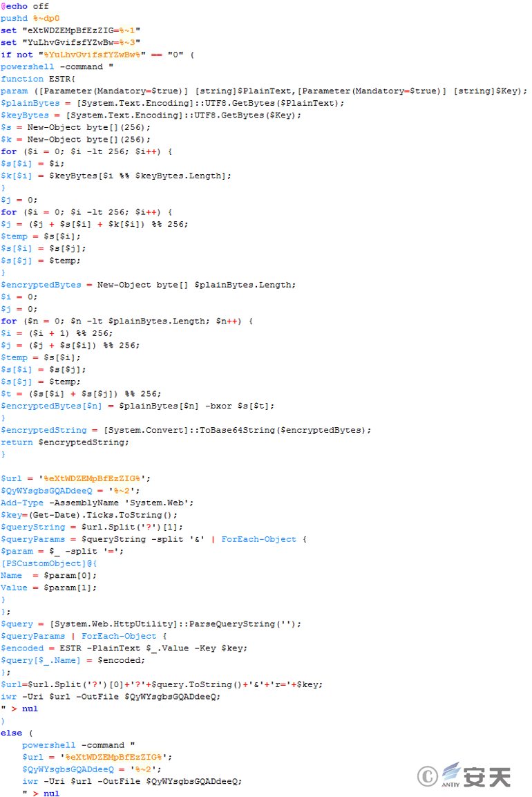This screenshot has height=797, width=532.
Task: Select the 'pushd %~dp0' line
Action: pyautogui.click(x=30, y=18)
